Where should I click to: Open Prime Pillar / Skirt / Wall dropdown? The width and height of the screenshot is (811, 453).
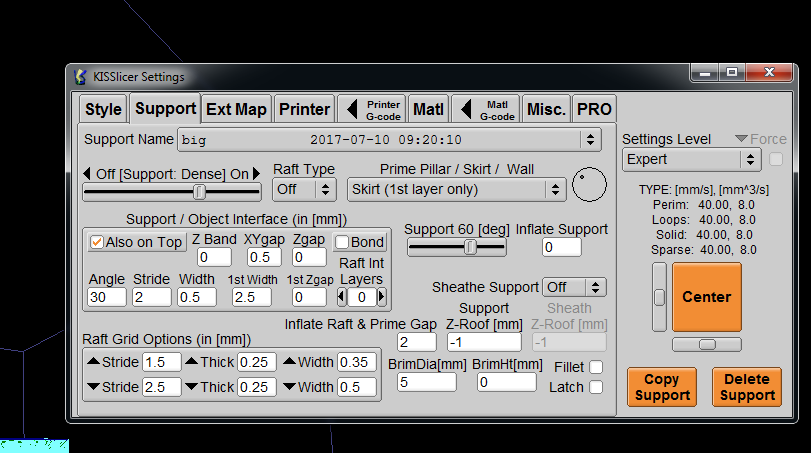[457, 189]
